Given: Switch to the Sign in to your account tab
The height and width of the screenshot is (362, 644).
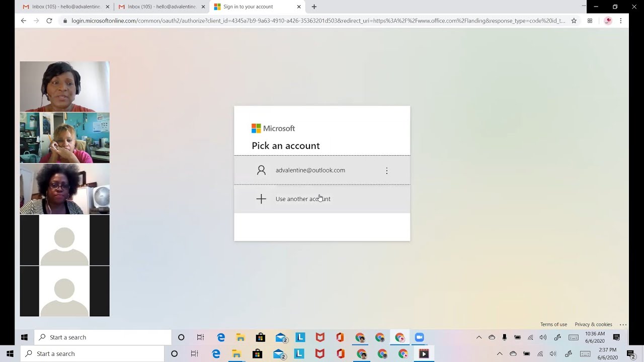Looking at the screenshot, I should [x=257, y=7].
